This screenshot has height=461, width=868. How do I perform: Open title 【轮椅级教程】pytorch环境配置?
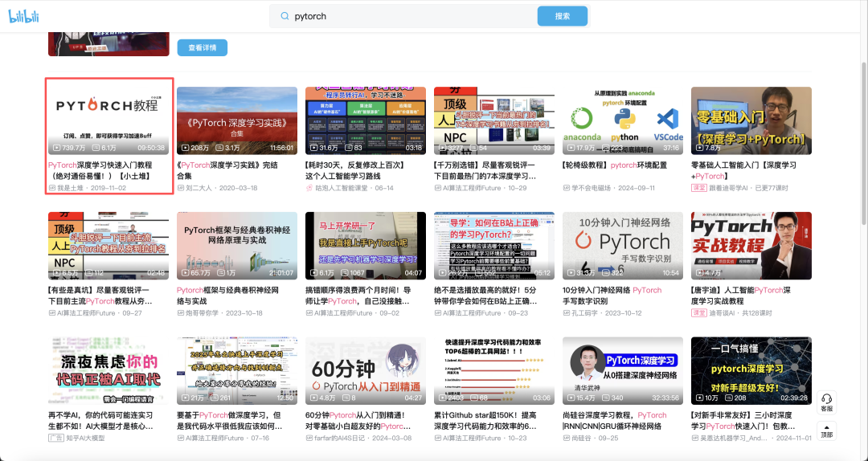pyautogui.click(x=615, y=165)
